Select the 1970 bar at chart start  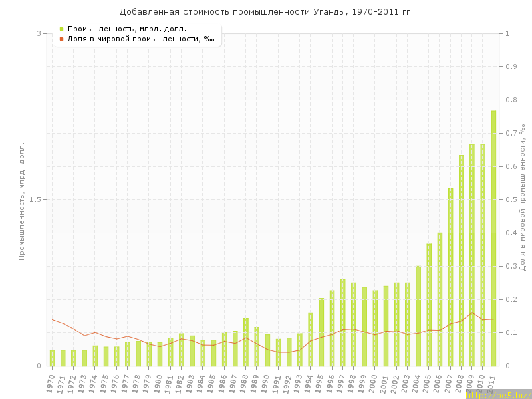coord(52,358)
